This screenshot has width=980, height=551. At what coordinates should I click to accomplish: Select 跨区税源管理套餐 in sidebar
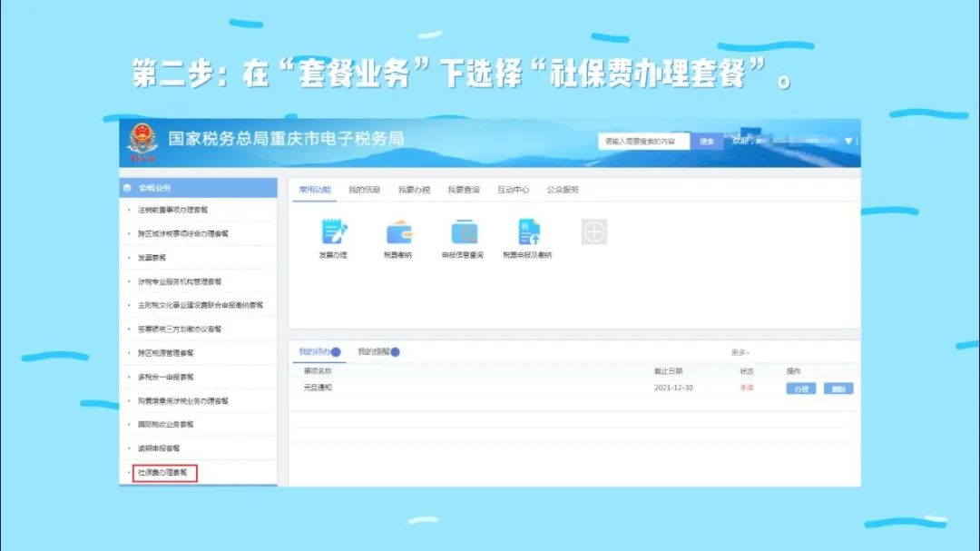166,353
